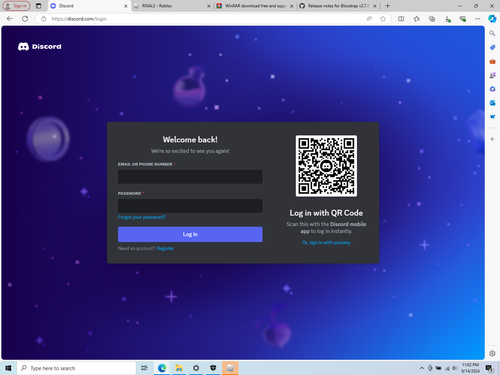Go back with the browser back arrow
The image size is (500, 375).
pyautogui.click(x=10, y=19)
